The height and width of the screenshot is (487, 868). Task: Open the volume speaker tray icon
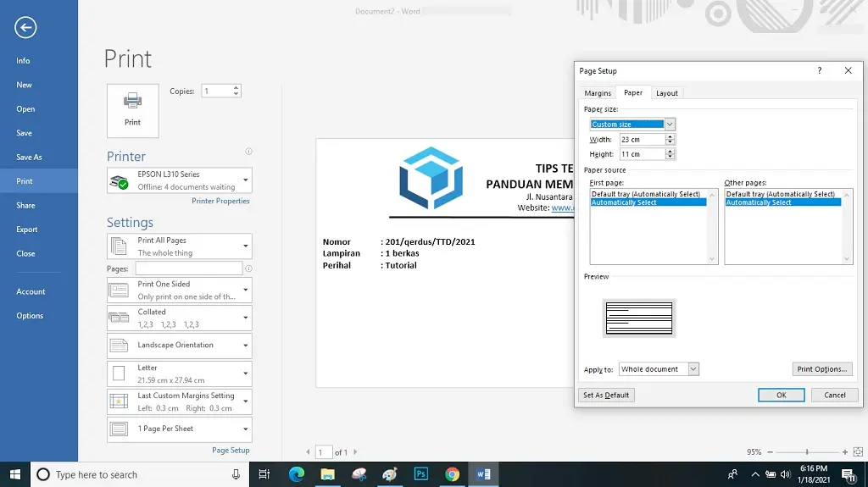coord(785,474)
